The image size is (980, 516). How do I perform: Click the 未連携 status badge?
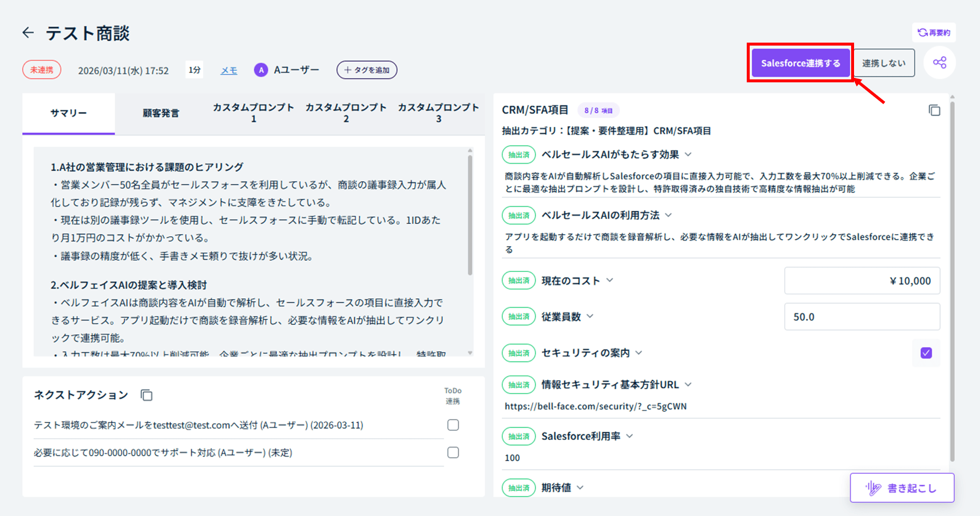click(x=42, y=70)
